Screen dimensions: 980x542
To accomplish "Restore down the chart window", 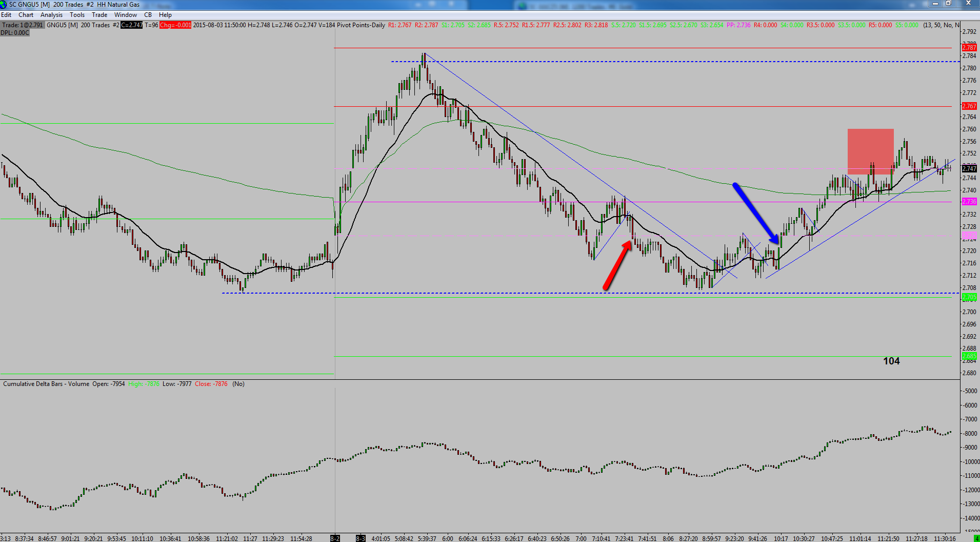I will tap(948, 4).
